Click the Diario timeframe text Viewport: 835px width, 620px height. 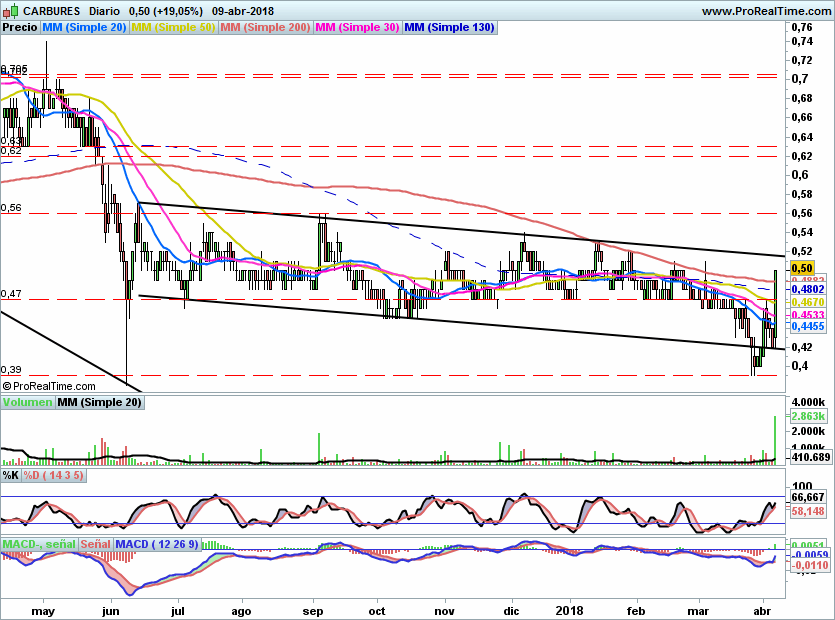click(104, 11)
